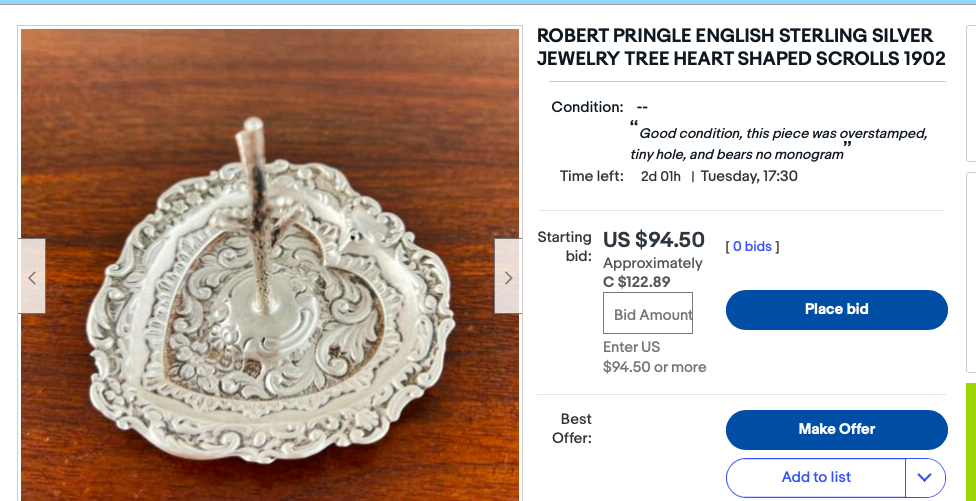Click the 'Enter US $94.50 or more' hint
976x501 pixels.
pyautogui.click(x=654, y=357)
